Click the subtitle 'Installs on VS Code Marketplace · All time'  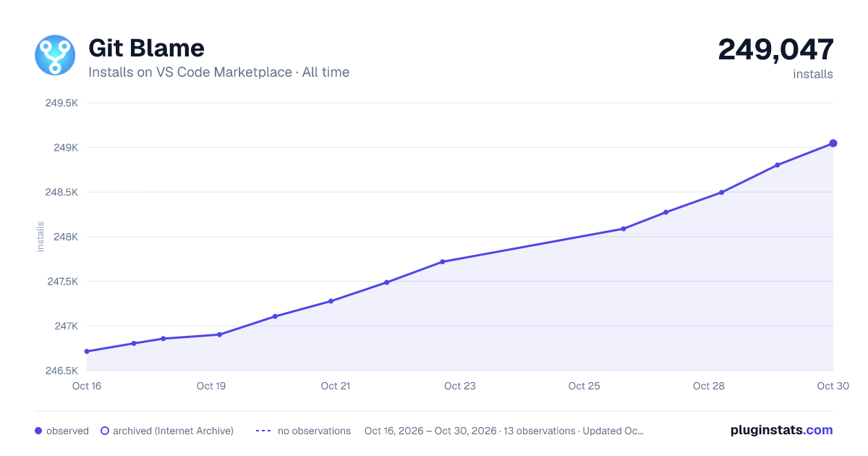(218, 72)
